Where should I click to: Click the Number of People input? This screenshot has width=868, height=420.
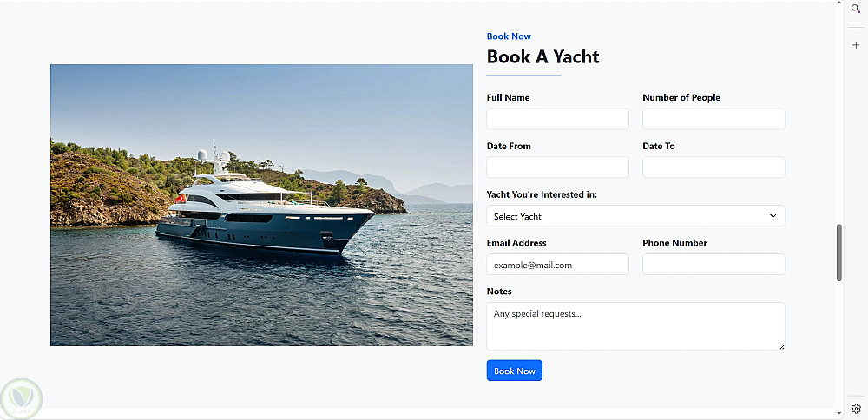[713, 119]
